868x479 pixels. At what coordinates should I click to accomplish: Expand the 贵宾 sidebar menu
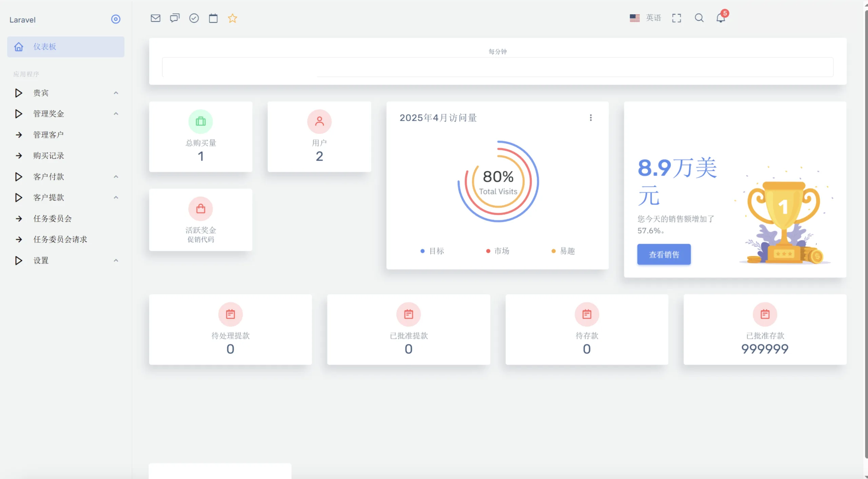point(66,93)
